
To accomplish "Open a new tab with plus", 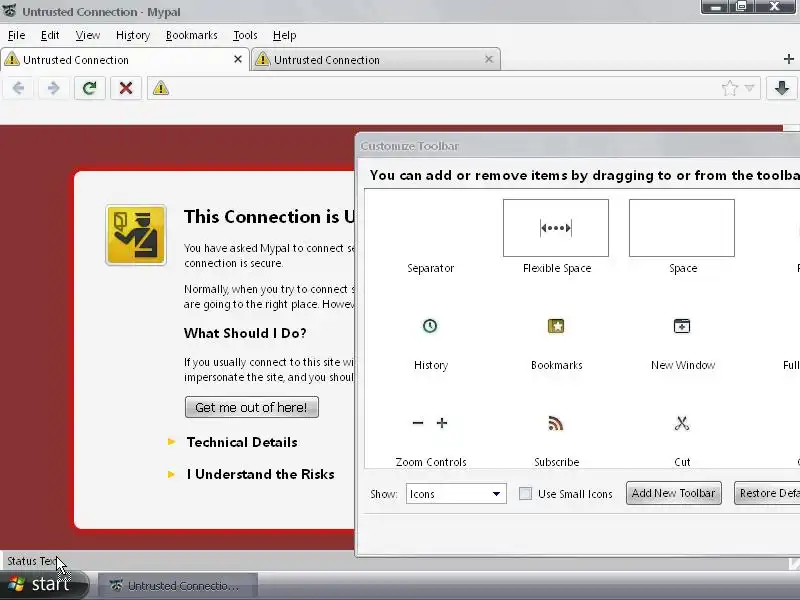I will point(788,59).
